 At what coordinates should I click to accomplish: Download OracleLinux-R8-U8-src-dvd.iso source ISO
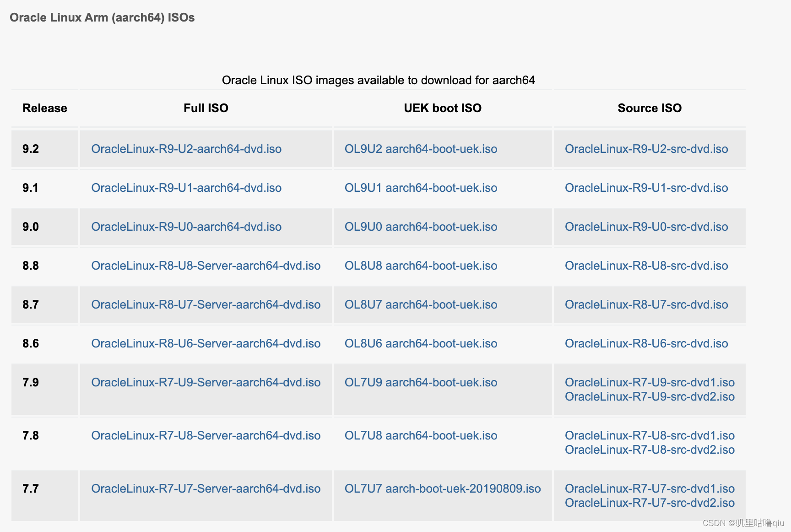(x=646, y=266)
